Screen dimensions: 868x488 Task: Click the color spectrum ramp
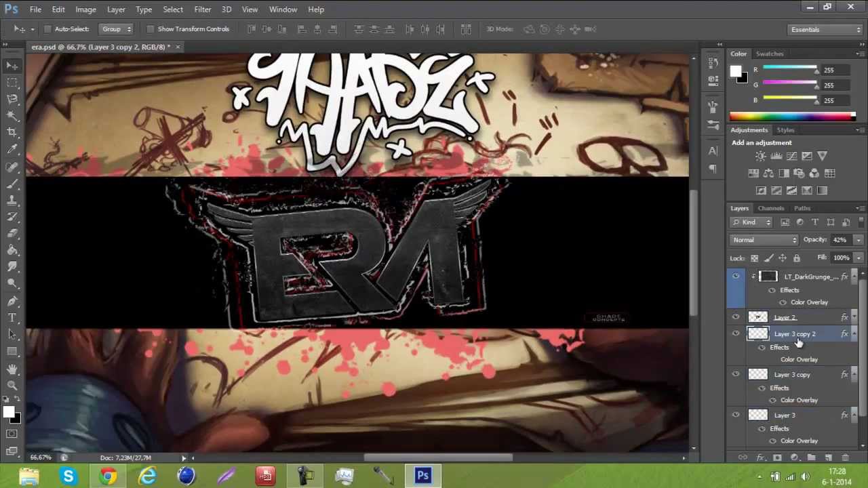tap(792, 117)
